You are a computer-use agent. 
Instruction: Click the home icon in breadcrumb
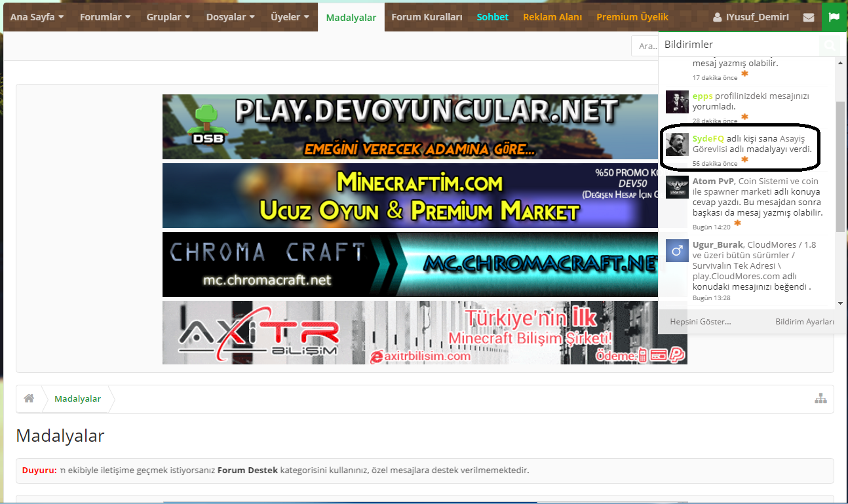point(29,398)
